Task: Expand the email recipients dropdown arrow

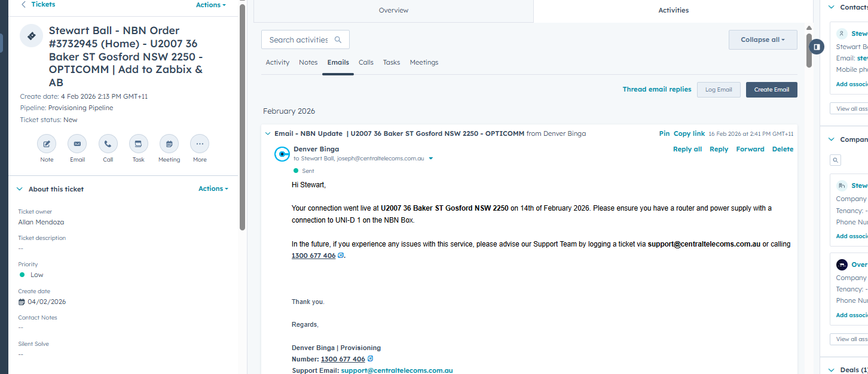Action: pos(431,159)
